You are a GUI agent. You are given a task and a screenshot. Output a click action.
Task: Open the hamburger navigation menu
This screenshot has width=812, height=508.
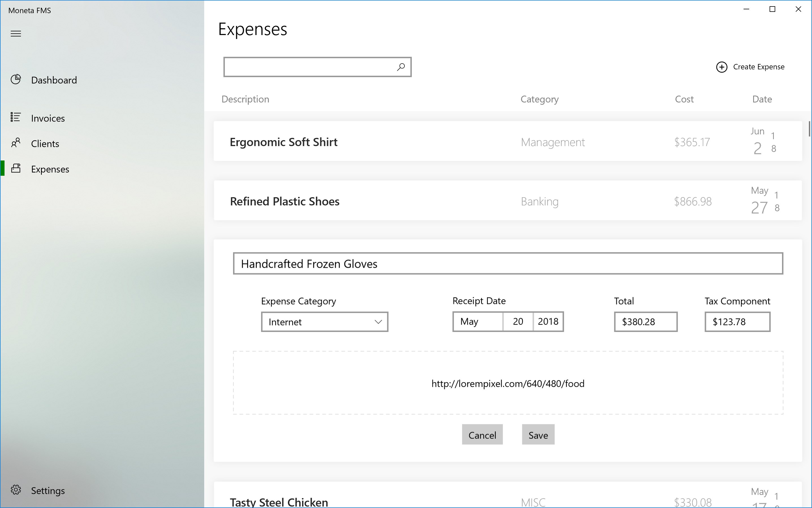pyautogui.click(x=16, y=34)
